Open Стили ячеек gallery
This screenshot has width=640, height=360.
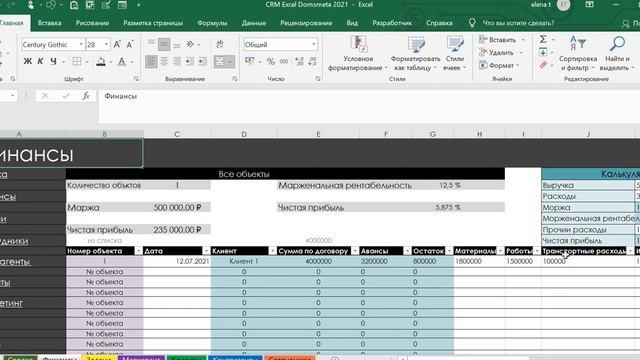coord(454,54)
